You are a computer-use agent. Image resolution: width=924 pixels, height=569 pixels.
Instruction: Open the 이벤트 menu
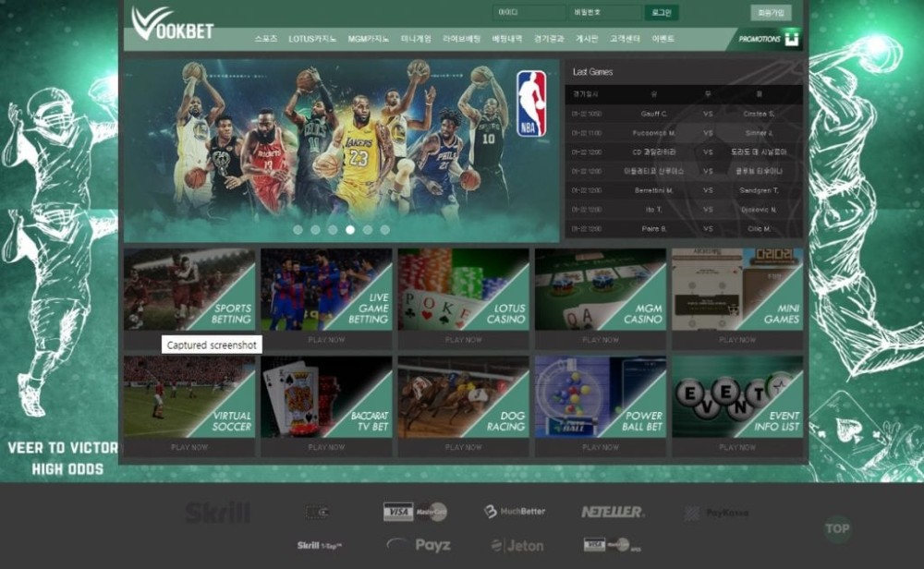pos(663,39)
